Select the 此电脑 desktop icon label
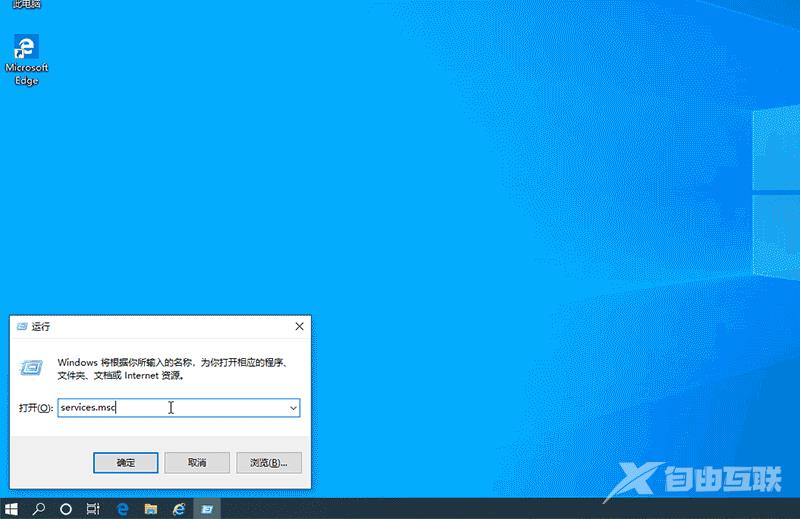This screenshot has height=519, width=800. 26,5
